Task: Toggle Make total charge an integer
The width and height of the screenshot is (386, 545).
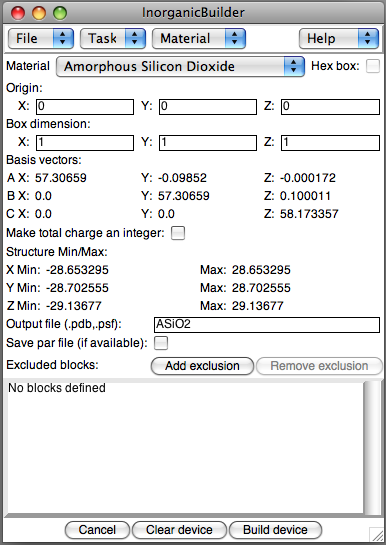Action: (x=178, y=233)
